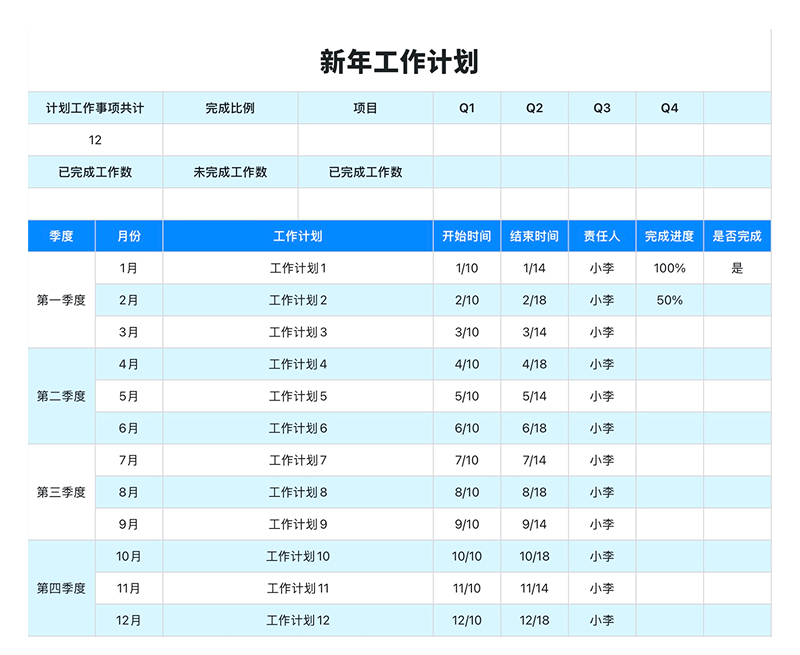Click the 12月 month cell
800x655 pixels.
[129, 620]
